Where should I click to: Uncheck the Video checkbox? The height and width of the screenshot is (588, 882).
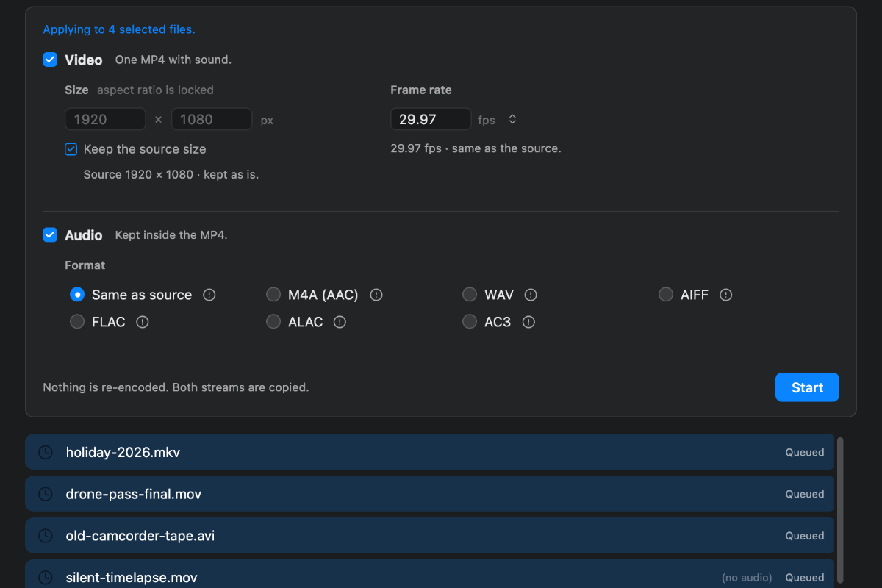coord(50,60)
